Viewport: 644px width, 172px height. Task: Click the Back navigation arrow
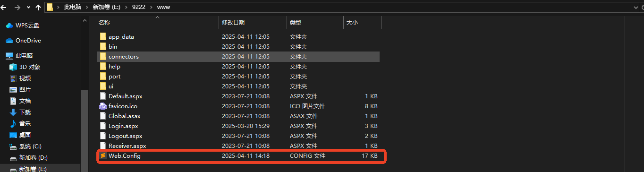click(4, 8)
